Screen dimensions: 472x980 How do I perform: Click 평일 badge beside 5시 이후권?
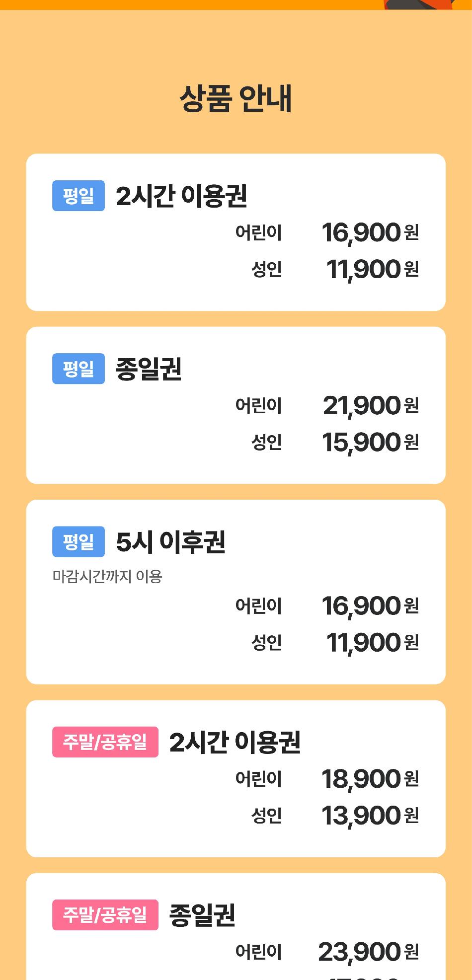tap(79, 541)
